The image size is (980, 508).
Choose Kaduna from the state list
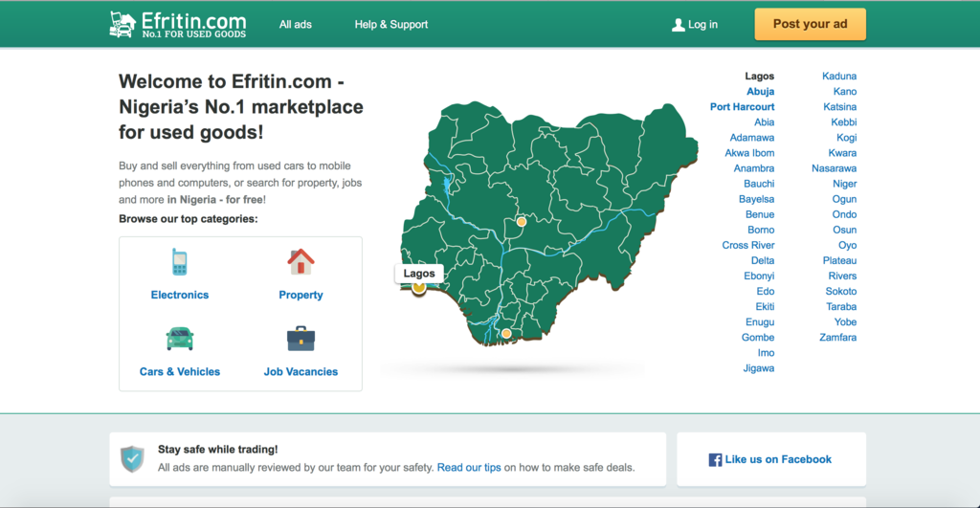[839, 77]
